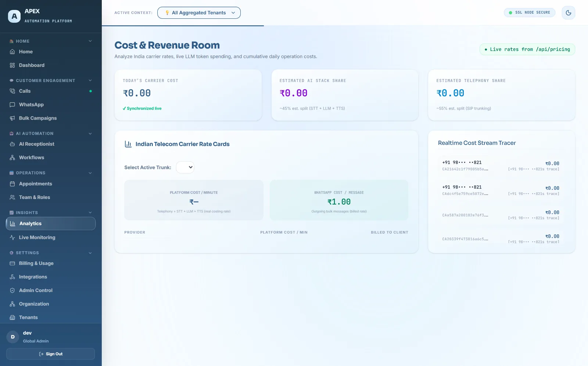Click trace entry CAdc4f5e759ce5072e
This screenshot has height=366, width=588.
pos(501,190)
